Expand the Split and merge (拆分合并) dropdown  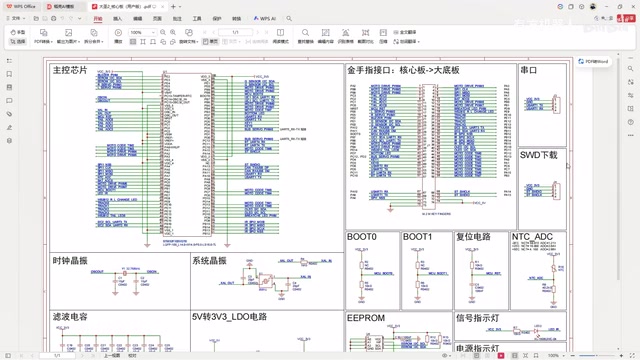(x=93, y=42)
